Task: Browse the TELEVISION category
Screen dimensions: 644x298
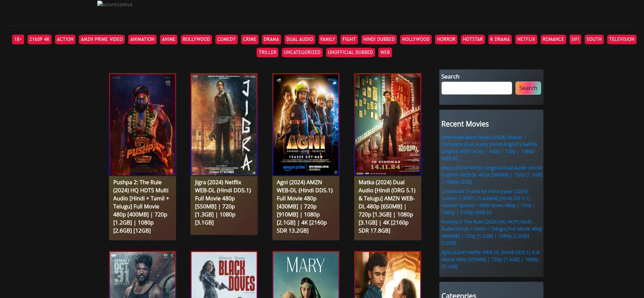Action: 622,39
